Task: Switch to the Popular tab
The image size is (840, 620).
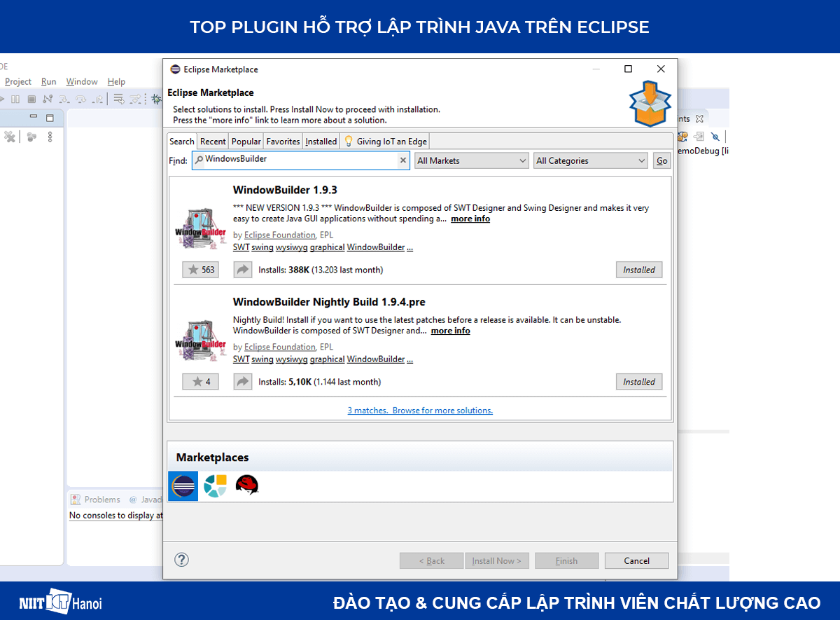Action: coord(246,141)
